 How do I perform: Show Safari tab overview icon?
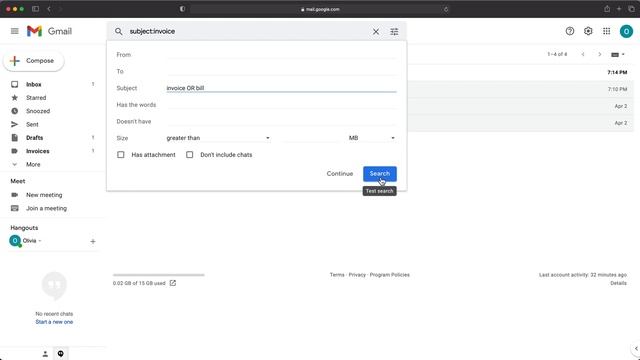[x=631, y=9]
